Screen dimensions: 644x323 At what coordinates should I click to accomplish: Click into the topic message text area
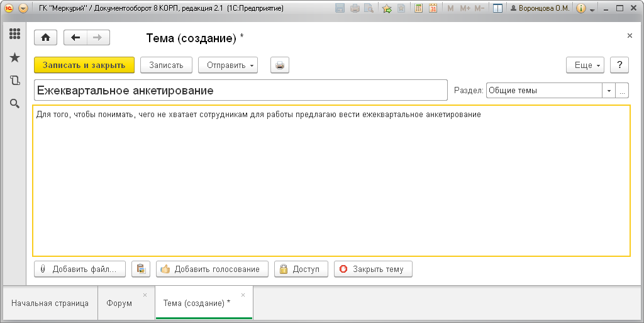[x=331, y=181]
